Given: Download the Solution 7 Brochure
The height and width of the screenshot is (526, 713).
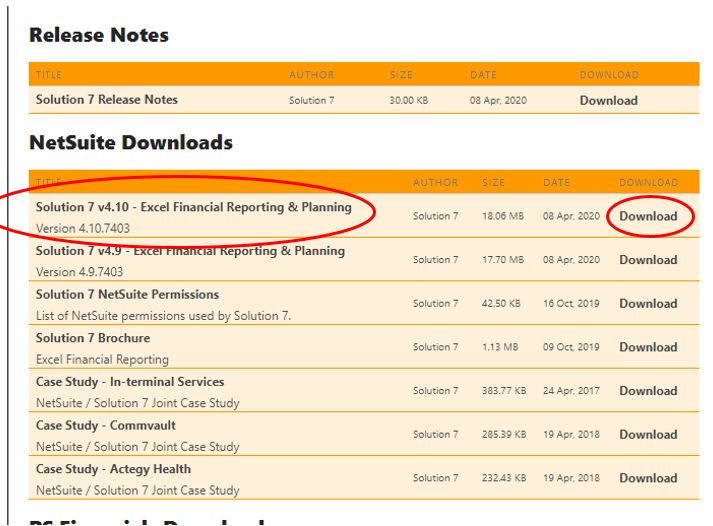Looking at the screenshot, I should pyautogui.click(x=648, y=347).
